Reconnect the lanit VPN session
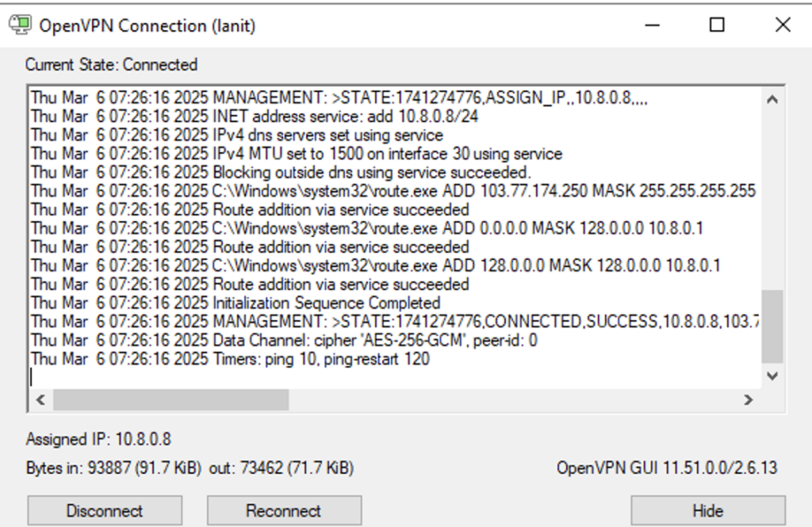The width and height of the screenshot is (812, 527). (285, 510)
